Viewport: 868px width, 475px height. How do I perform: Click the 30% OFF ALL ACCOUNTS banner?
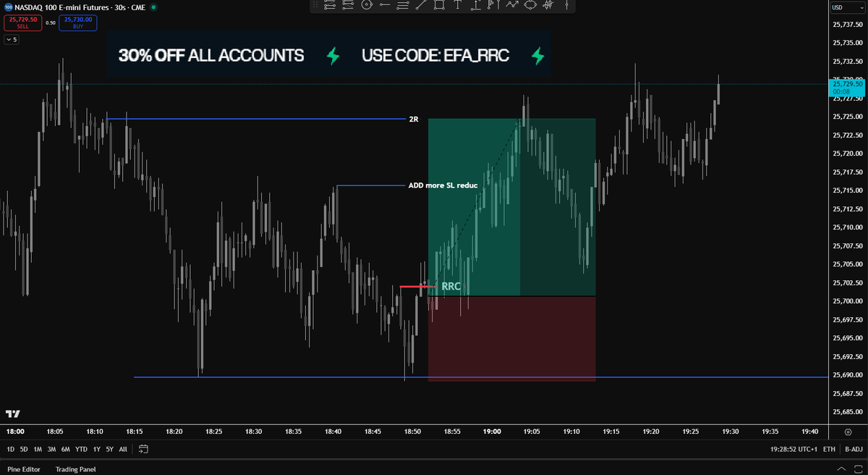pos(329,55)
